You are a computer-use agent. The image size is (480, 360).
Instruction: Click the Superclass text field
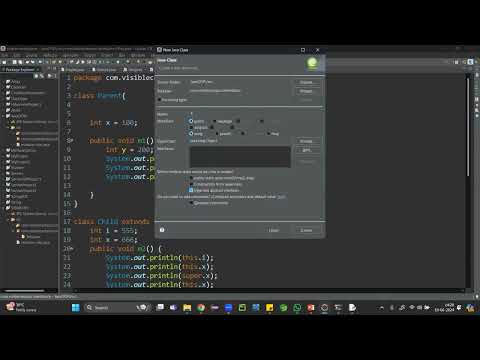(239, 141)
